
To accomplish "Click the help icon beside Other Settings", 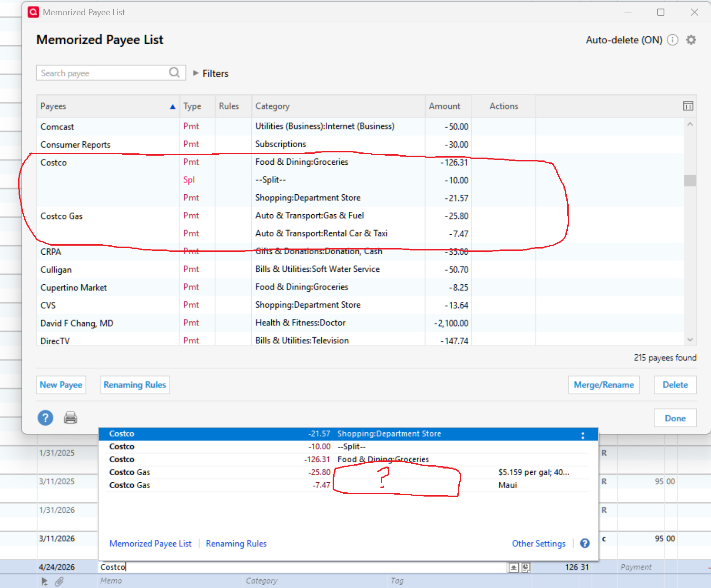I will tap(585, 543).
